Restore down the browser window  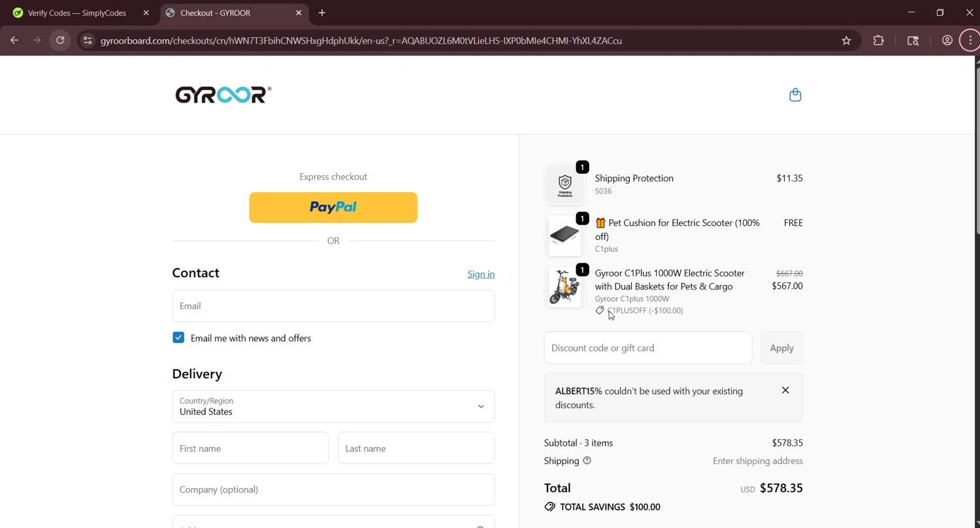point(940,12)
